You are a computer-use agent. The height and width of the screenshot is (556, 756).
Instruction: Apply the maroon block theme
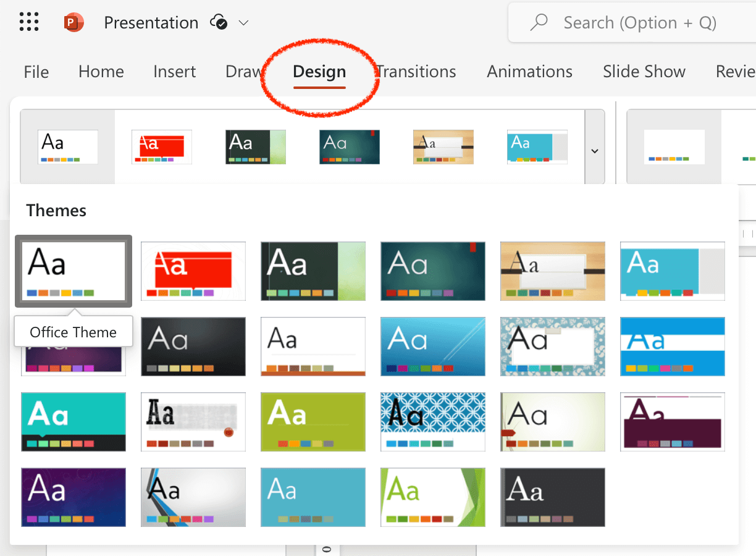pos(673,422)
